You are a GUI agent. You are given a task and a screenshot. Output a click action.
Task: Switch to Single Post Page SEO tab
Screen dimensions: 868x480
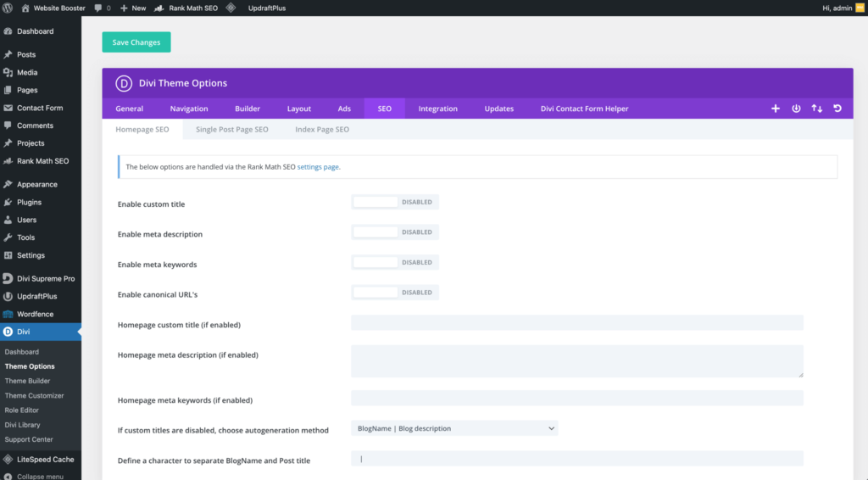231,130
